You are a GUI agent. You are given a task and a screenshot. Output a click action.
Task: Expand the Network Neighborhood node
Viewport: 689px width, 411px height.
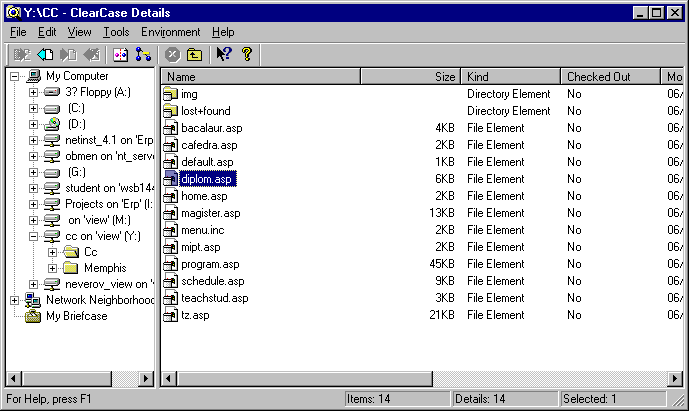(14, 300)
